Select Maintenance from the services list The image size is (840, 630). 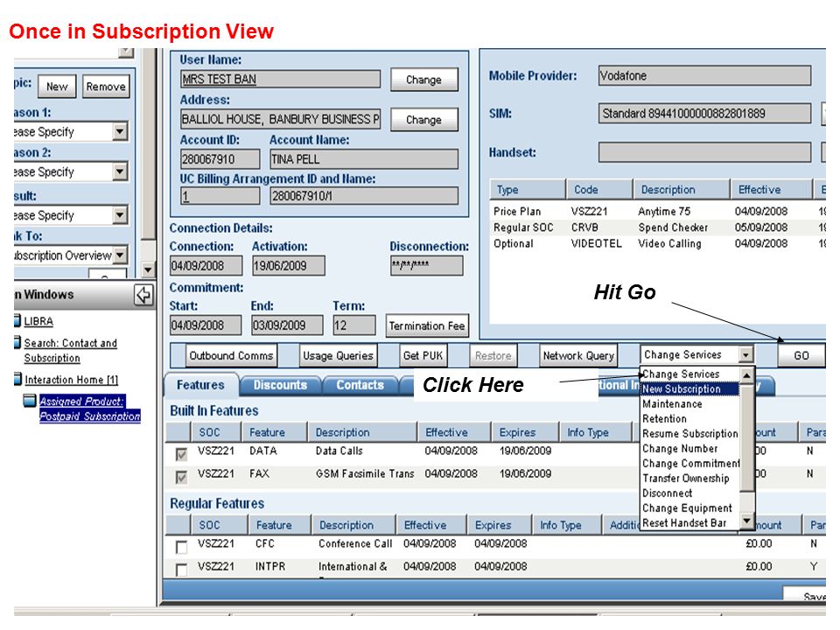tap(689, 404)
